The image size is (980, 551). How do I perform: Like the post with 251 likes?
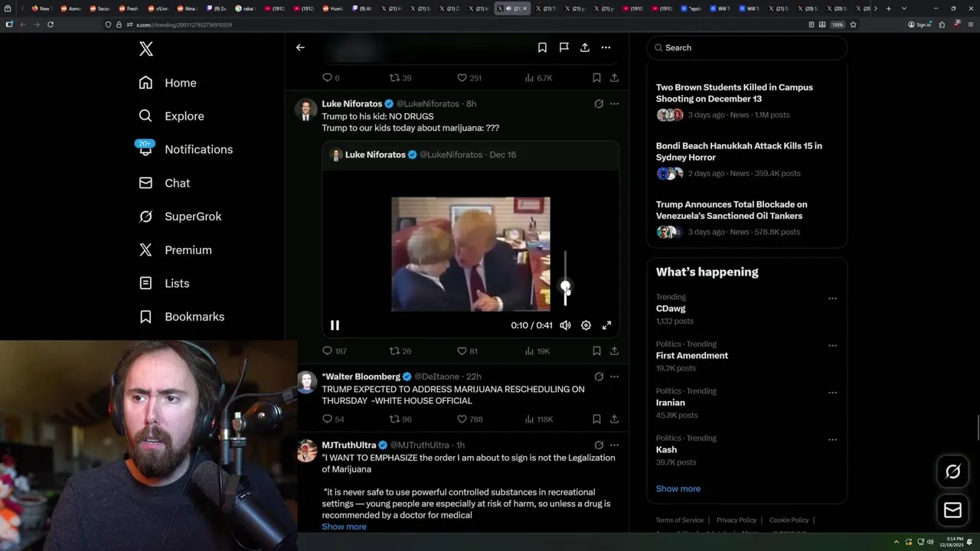point(469,78)
